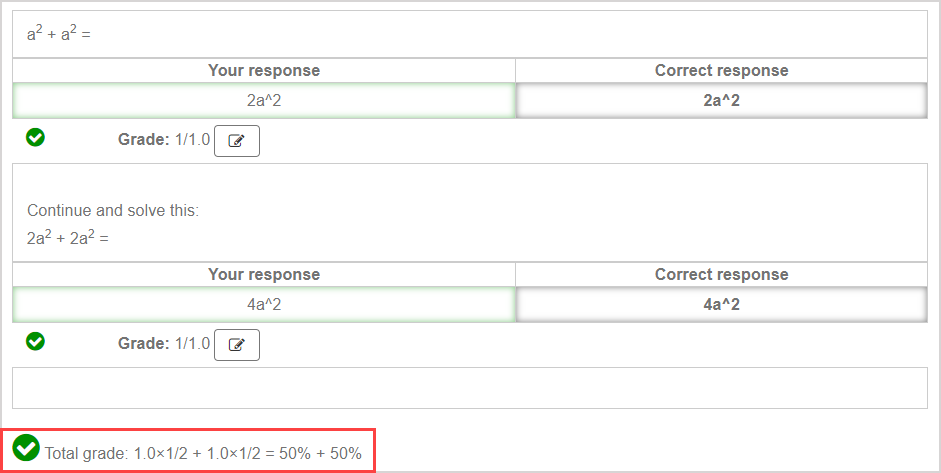Click the 'a² + a² =' question text

(x=59, y=35)
